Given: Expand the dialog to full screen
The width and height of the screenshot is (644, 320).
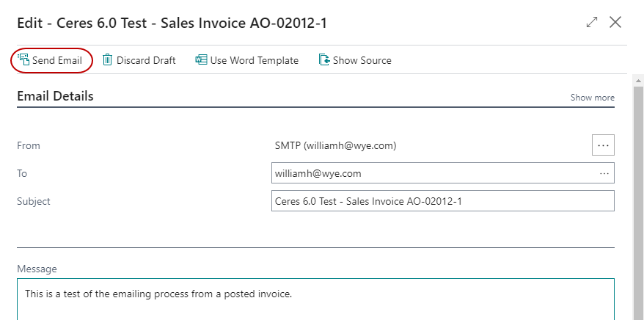Looking at the screenshot, I should point(592,22).
